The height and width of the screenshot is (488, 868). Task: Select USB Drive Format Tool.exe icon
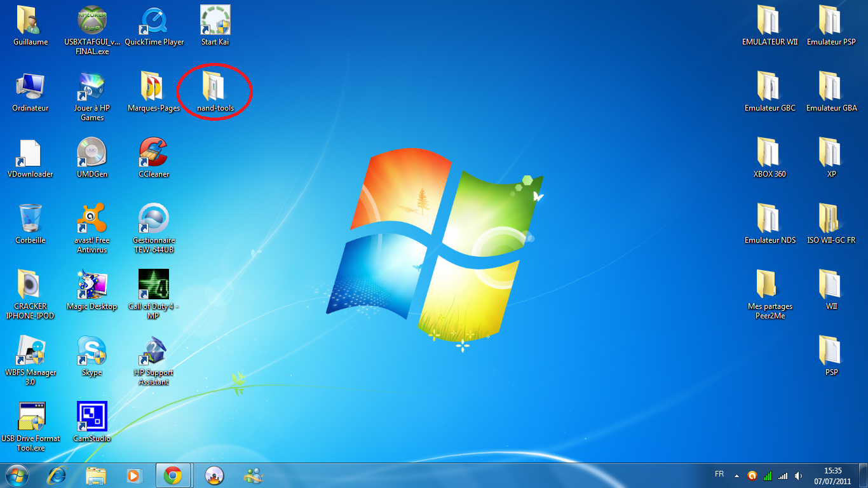31,427
